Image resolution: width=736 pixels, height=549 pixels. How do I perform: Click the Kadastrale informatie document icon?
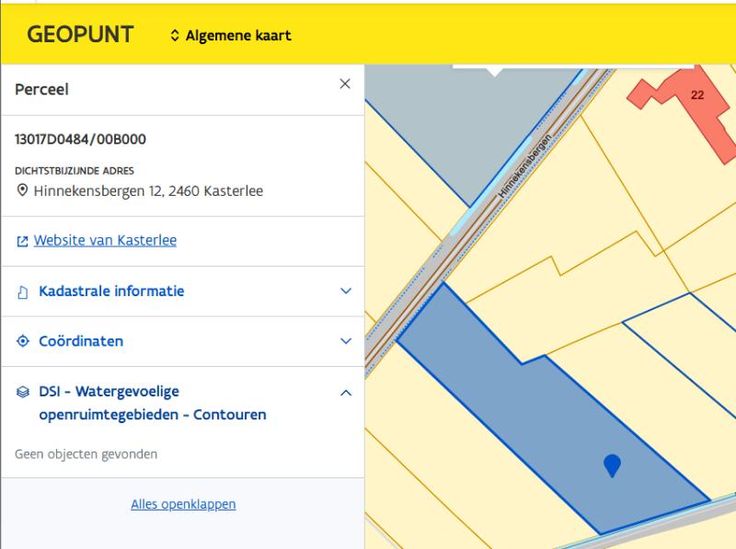tap(22, 292)
